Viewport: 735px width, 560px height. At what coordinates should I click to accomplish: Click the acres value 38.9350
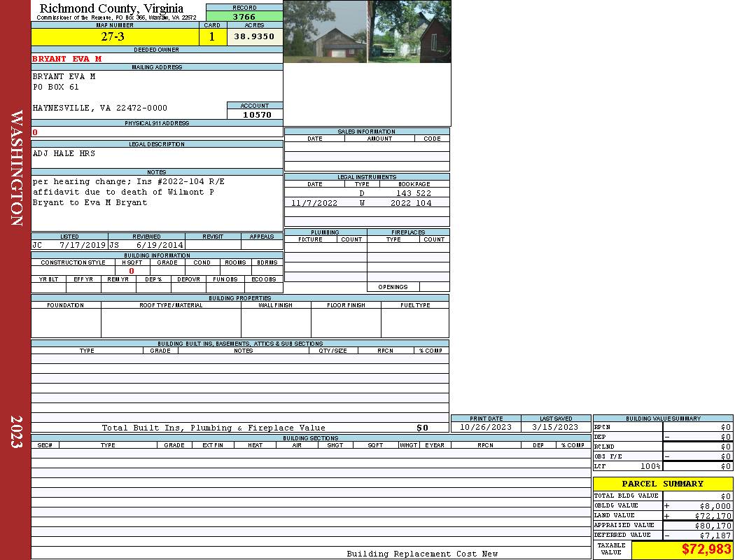254,36
